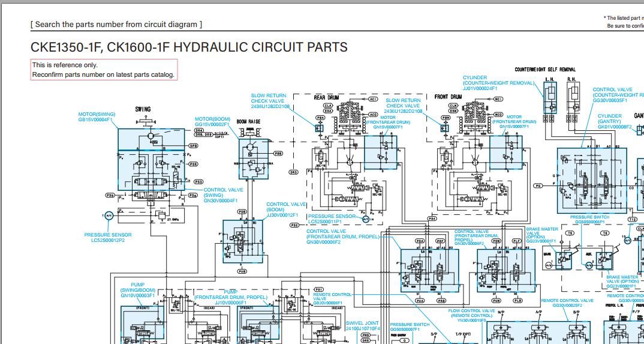Select the highlighted L.H. counterweight cylinder
The width and height of the screenshot is (644, 344).
(x=550, y=97)
